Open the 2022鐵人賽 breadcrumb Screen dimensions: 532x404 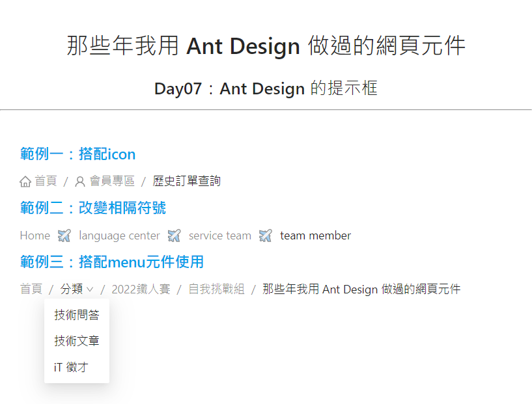141,289
